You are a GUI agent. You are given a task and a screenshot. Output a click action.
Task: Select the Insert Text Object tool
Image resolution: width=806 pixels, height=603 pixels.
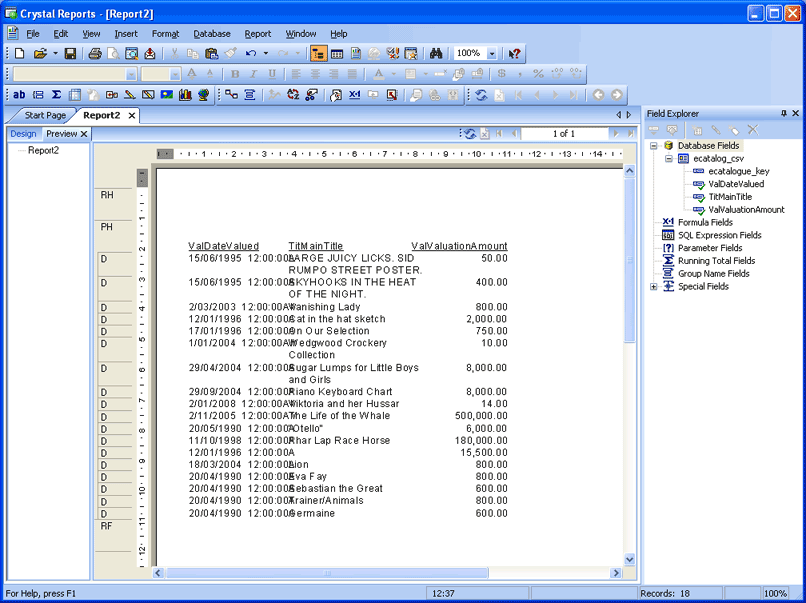19,96
